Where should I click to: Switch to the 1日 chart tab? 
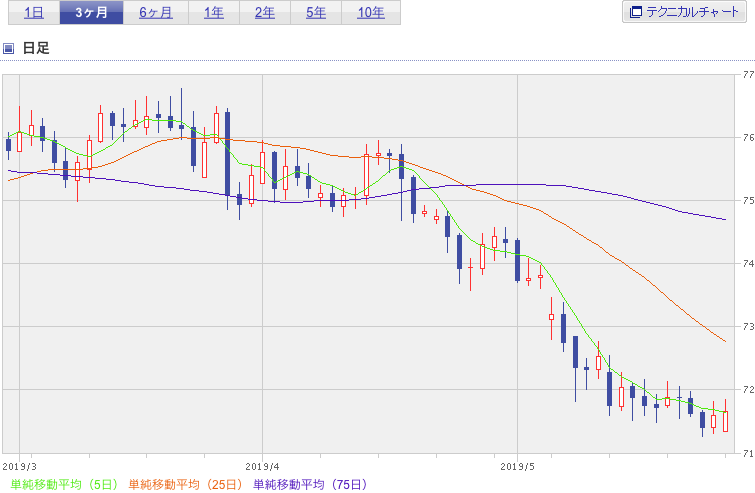[x=34, y=13]
